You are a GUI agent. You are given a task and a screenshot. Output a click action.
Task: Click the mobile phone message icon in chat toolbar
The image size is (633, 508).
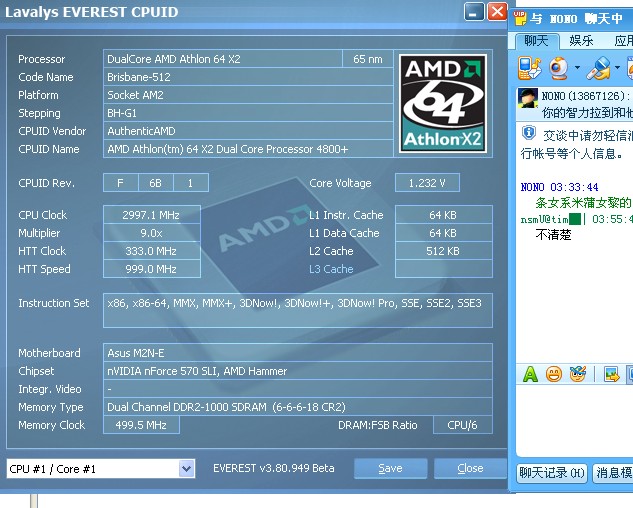click(x=529, y=68)
